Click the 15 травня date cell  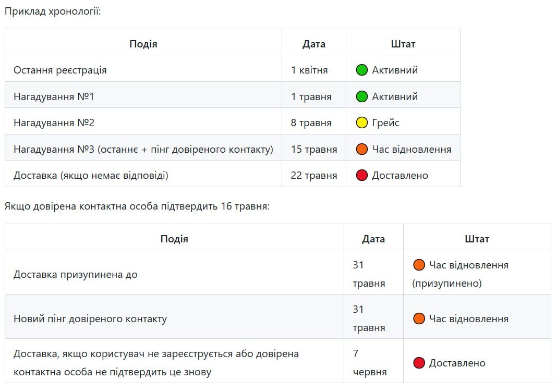[x=313, y=149]
